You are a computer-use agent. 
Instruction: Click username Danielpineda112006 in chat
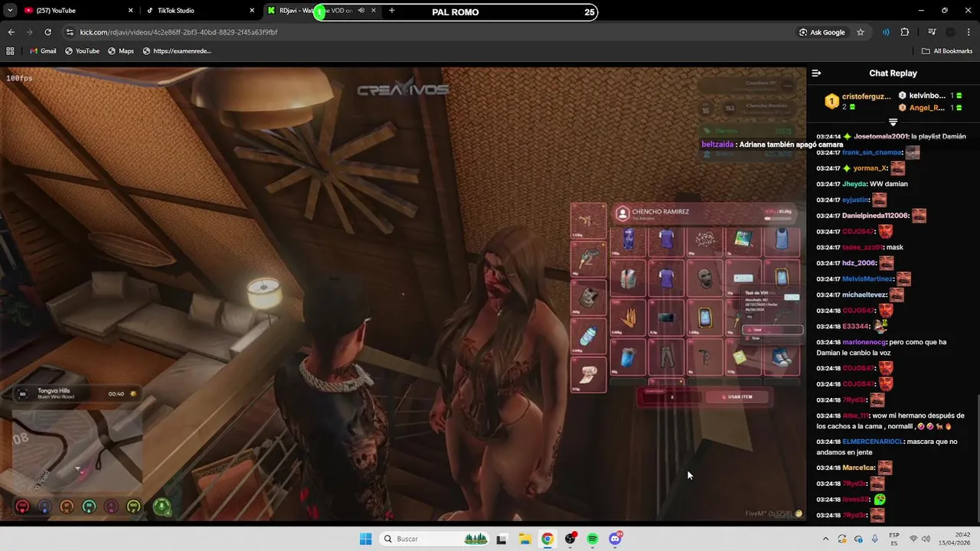tap(876, 216)
